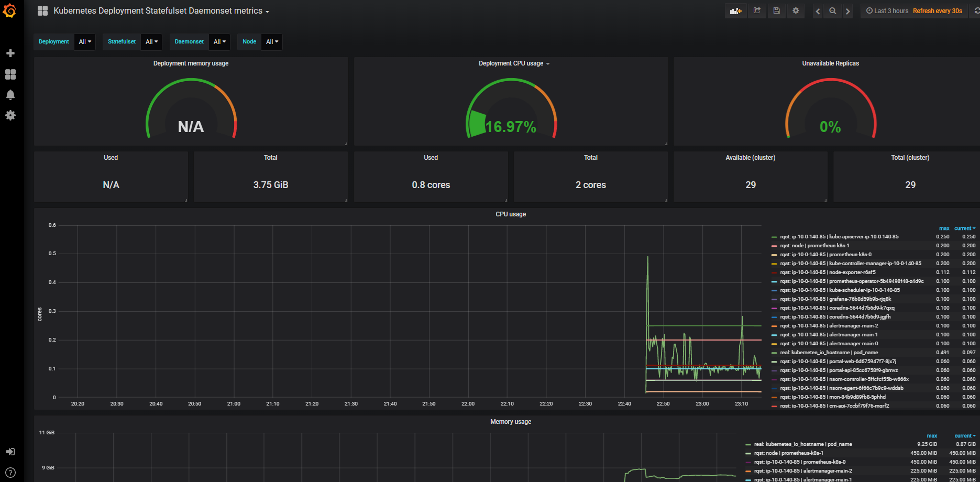
Task: Click the 3.75 GiB total memory value
Action: click(271, 185)
